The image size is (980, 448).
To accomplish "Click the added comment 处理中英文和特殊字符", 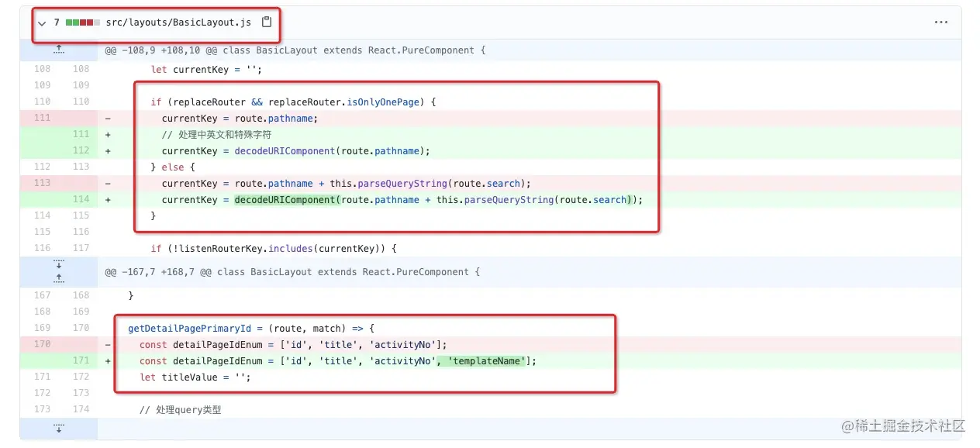I will 216,134.
